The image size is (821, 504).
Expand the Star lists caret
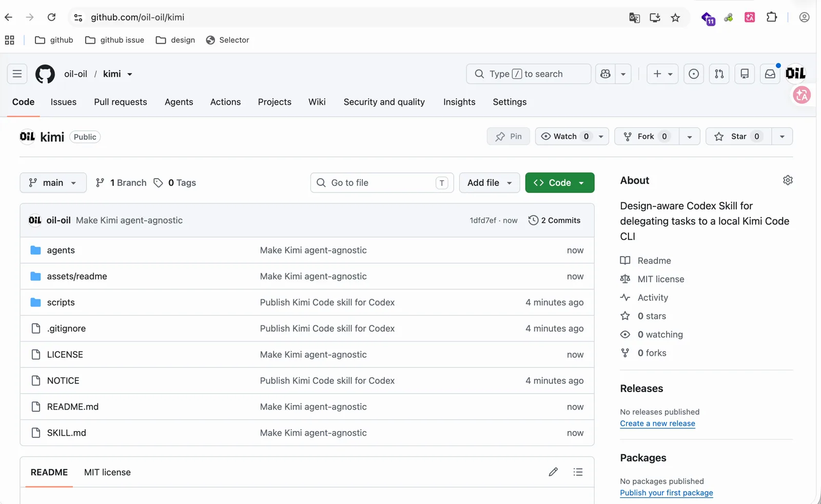tap(782, 137)
